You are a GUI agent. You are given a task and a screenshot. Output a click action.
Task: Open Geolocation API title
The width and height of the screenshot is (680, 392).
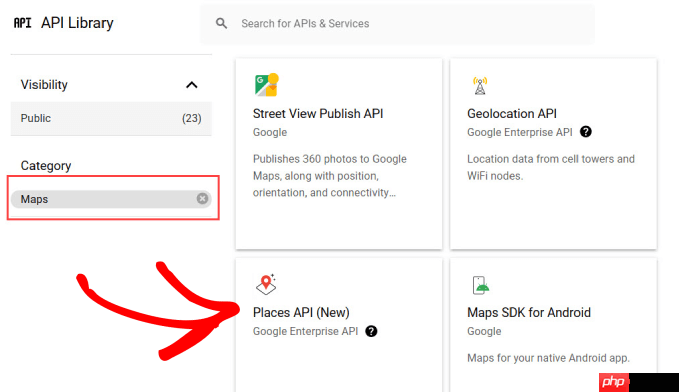pyautogui.click(x=512, y=114)
